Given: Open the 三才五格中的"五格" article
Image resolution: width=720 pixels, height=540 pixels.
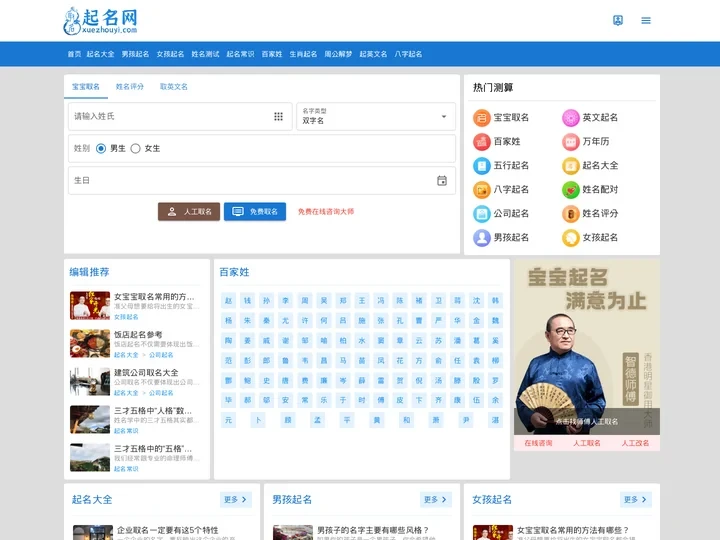Looking at the screenshot, I should 153,449.
